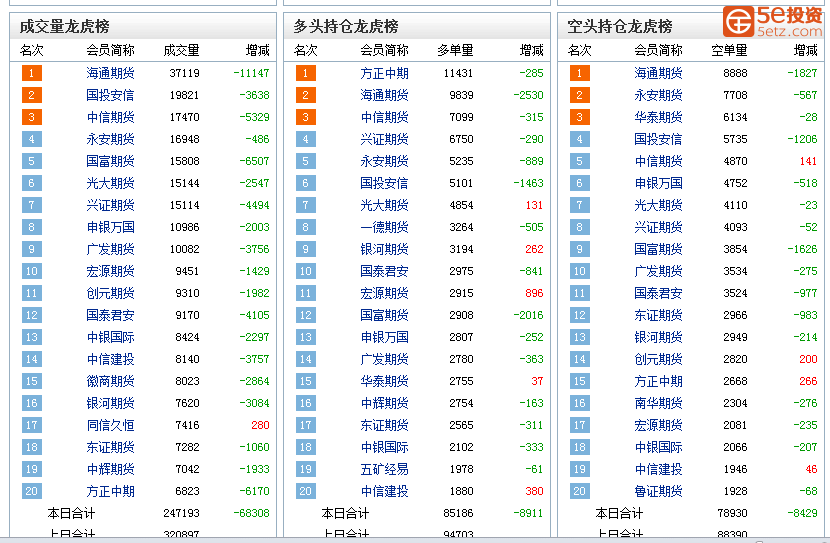The width and height of the screenshot is (830, 543).
Task: Open 国富期货 in 多头持仓龙虎榜 table
Action: (384, 315)
